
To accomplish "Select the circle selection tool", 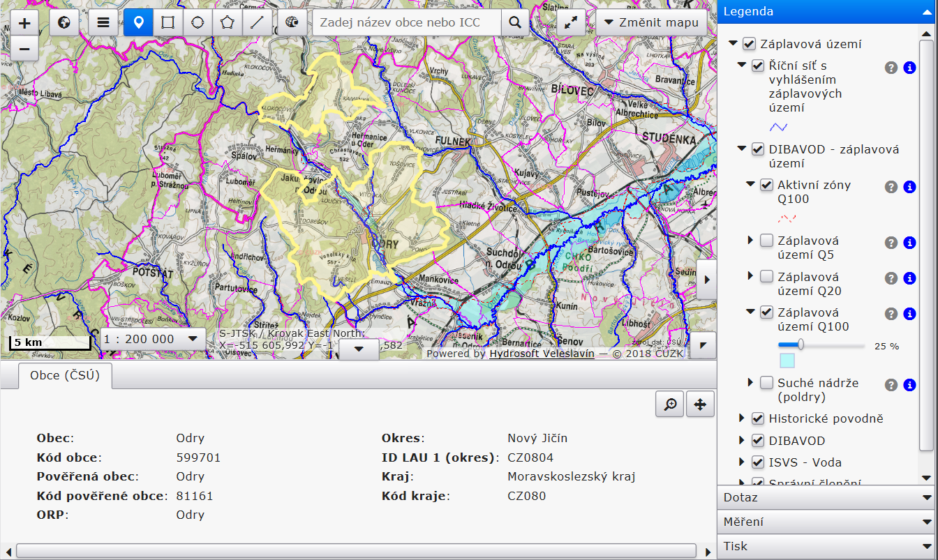I will point(198,23).
